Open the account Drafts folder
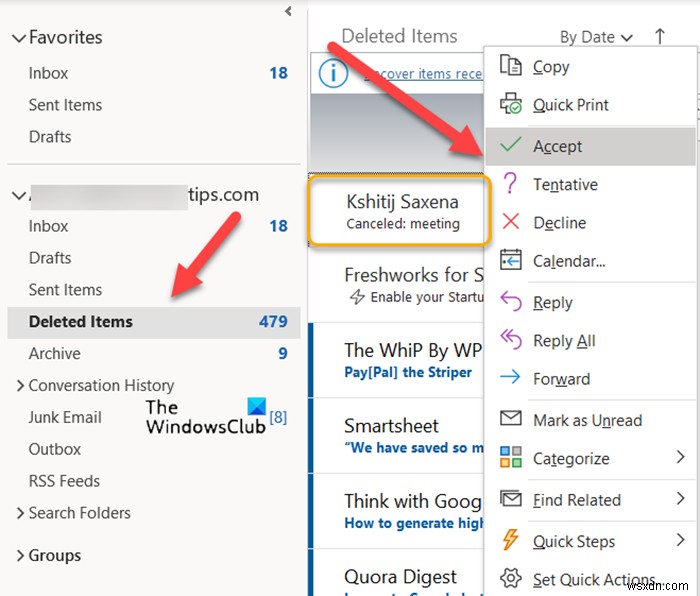Image resolution: width=700 pixels, height=596 pixels. [154, 258]
